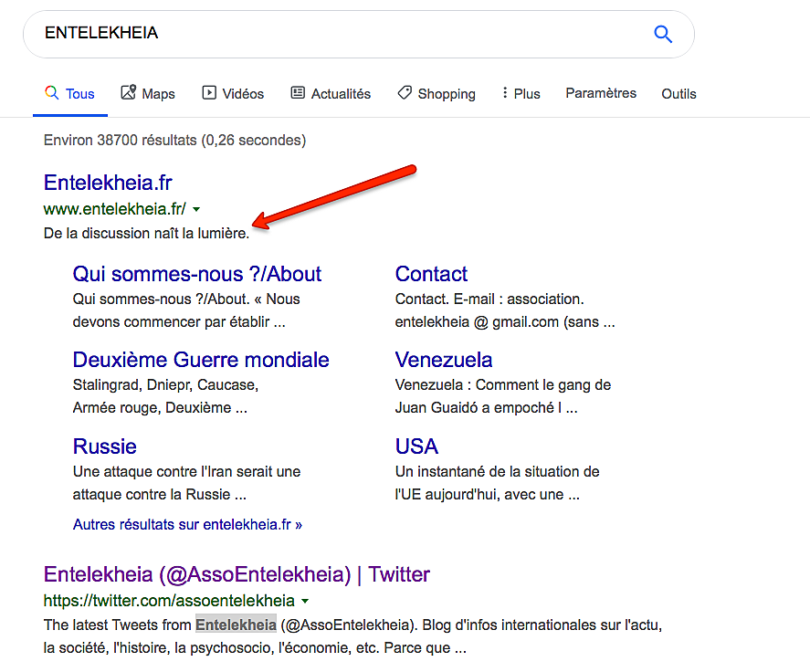Viewport: 810px width, 672px height.
Task: Click the Vidéos tab play icon
Action: (x=209, y=93)
